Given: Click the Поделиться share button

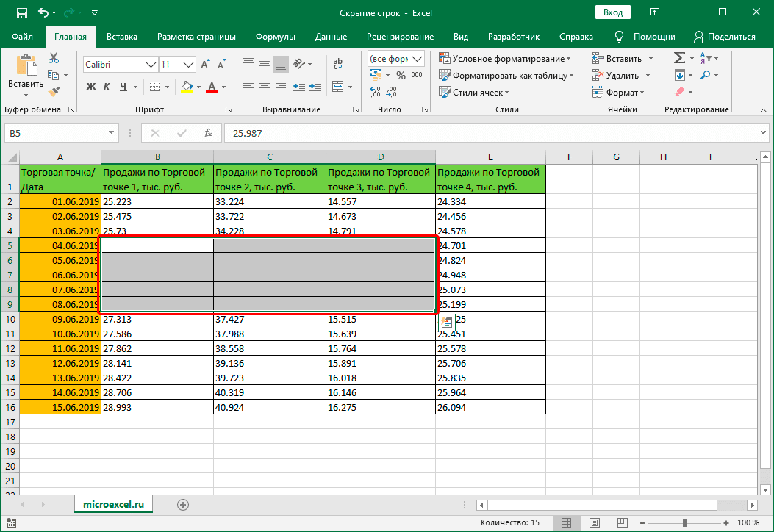Looking at the screenshot, I should pyautogui.click(x=724, y=37).
